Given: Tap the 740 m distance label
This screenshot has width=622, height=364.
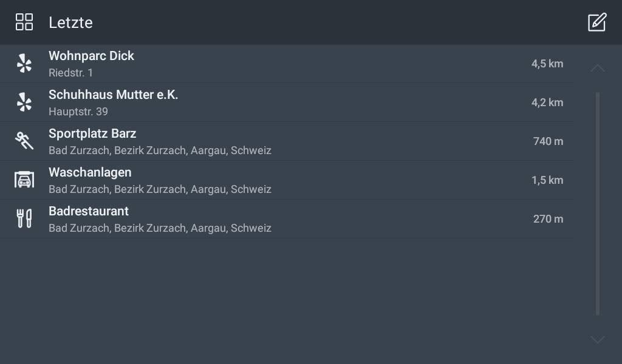Looking at the screenshot, I should click(548, 141).
